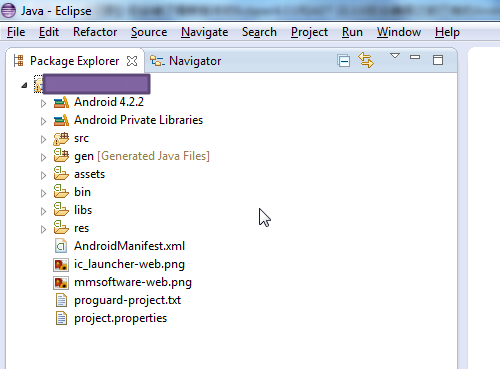Open the Window menu
Image resolution: width=500 pixels, height=369 pixels.
point(399,32)
